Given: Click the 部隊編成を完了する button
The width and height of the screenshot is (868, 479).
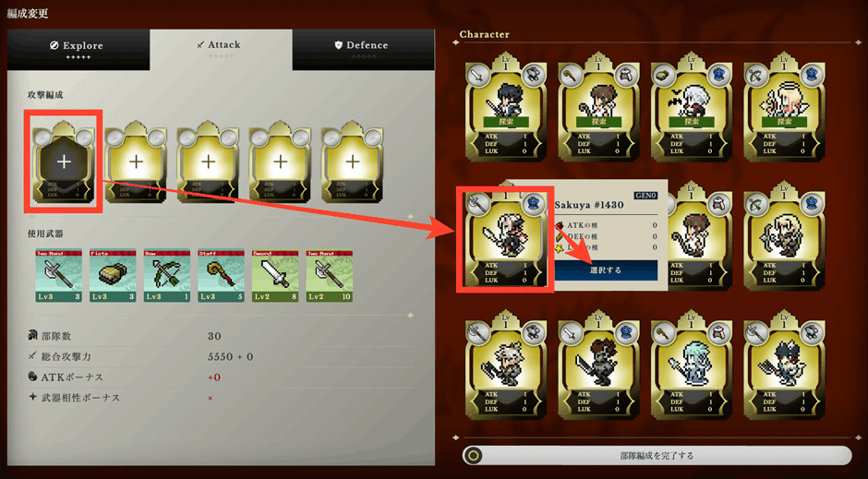Looking at the screenshot, I should coord(657,456).
